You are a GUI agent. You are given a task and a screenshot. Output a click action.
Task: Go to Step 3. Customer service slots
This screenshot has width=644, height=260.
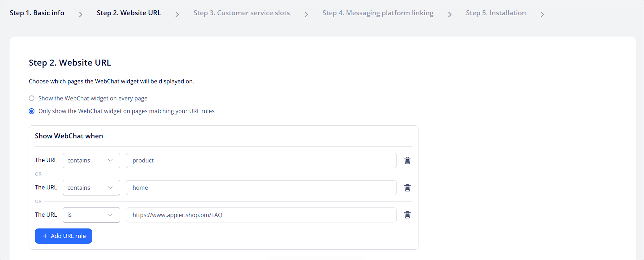[241, 13]
